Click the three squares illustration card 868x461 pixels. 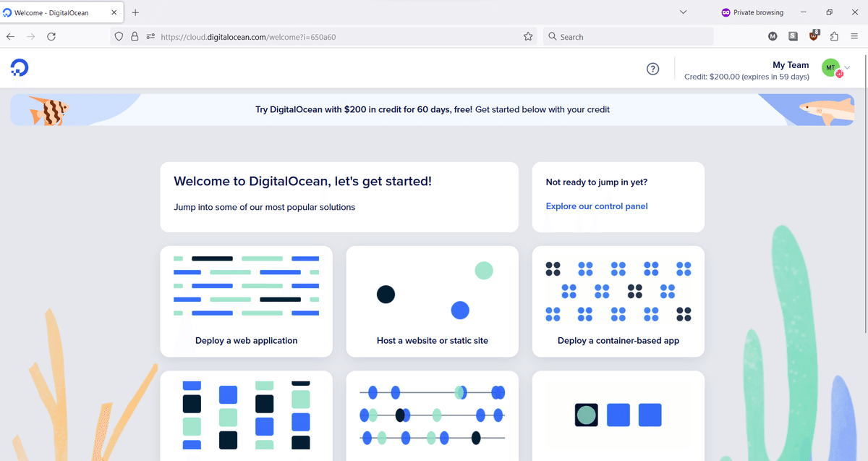(618, 416)
